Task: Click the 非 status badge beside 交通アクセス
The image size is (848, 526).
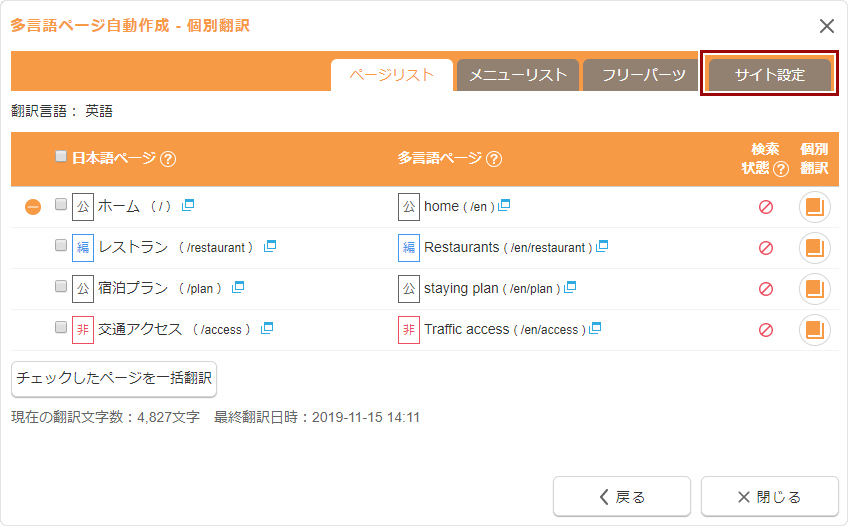Action: [x=83, y=330]
